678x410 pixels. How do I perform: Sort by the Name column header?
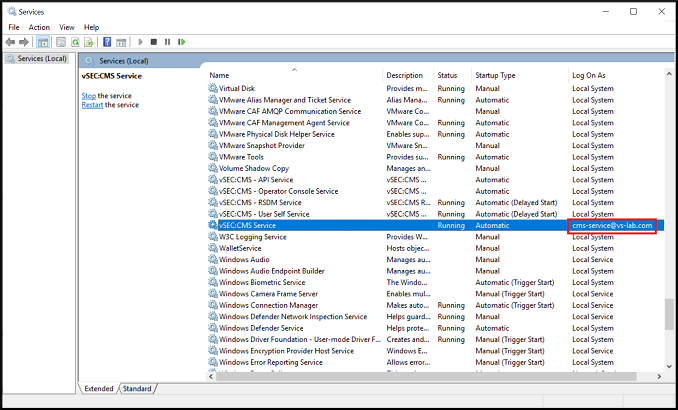tap(295, 75)
